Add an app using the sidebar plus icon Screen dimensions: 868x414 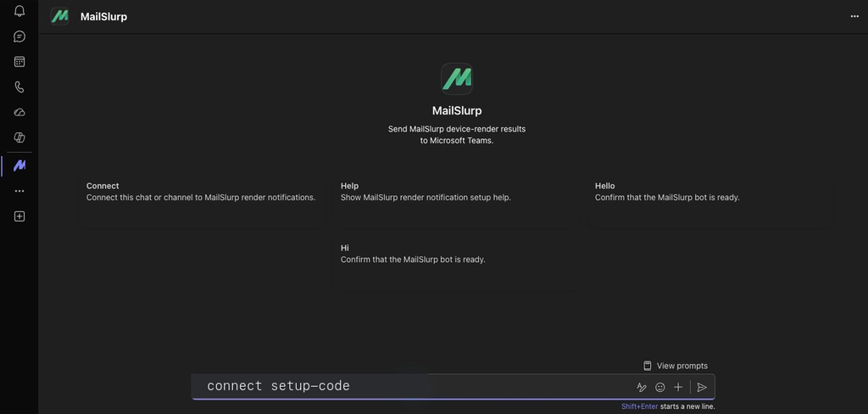click(x=19, y=216)
